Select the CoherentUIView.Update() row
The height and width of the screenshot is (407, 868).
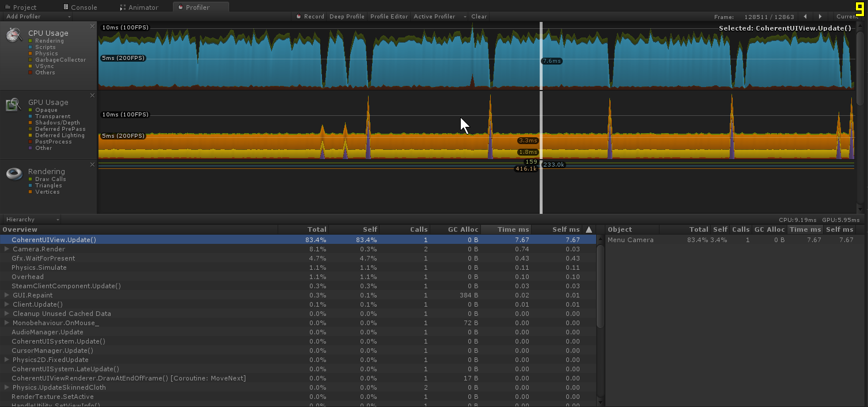point(298,240)
